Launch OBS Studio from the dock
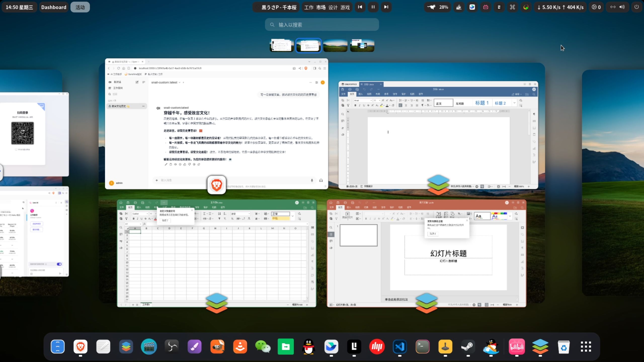Viewport: 644px width, 362px height. click(x=172, y=347)
